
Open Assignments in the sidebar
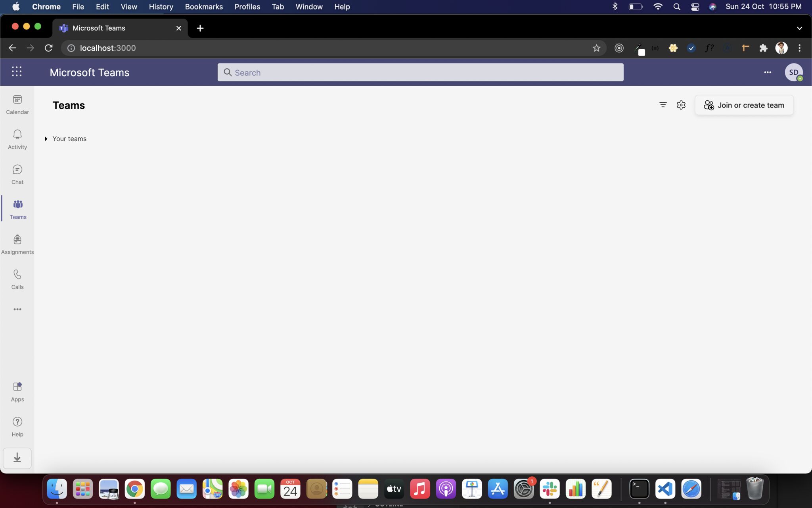tap(17, 244)
